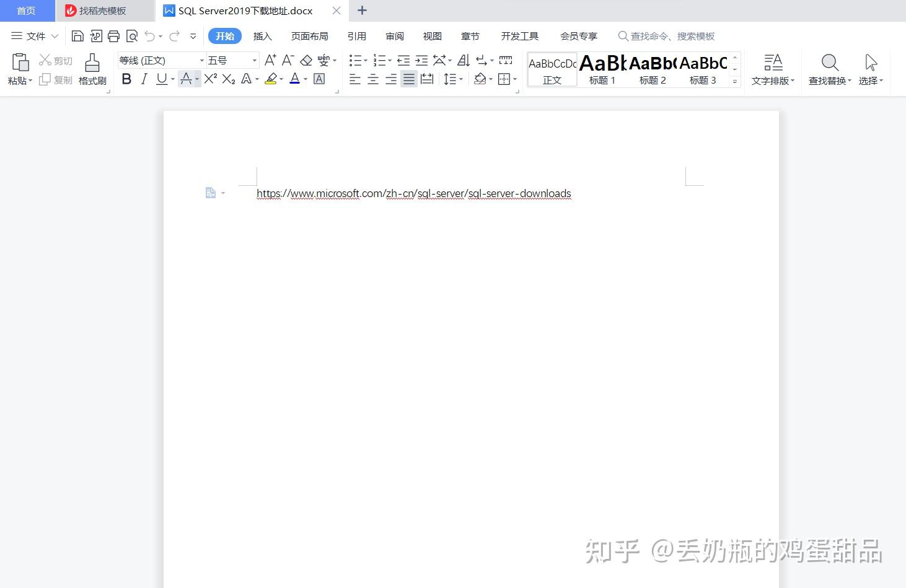This screenshot has width=906, height=588.
Task: Open the customize quick access toolbar dropdown
Action: coord(193,37)
